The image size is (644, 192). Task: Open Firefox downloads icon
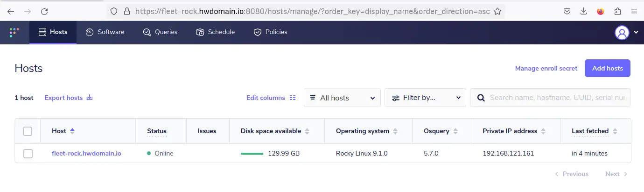583,11
